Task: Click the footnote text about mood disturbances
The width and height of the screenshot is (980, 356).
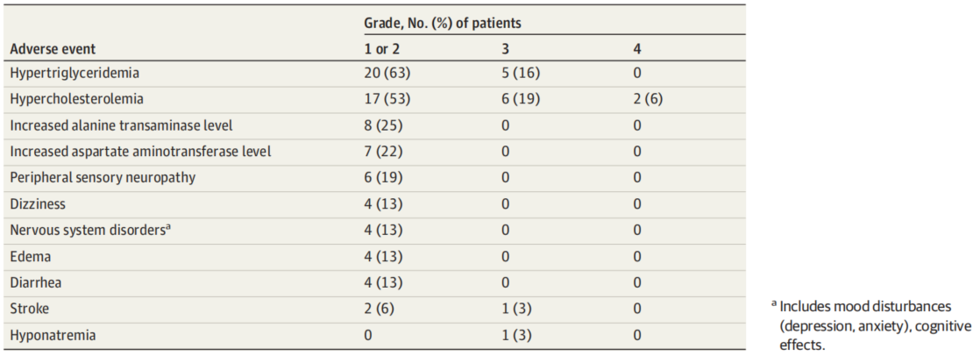Action: click(870, 325)
